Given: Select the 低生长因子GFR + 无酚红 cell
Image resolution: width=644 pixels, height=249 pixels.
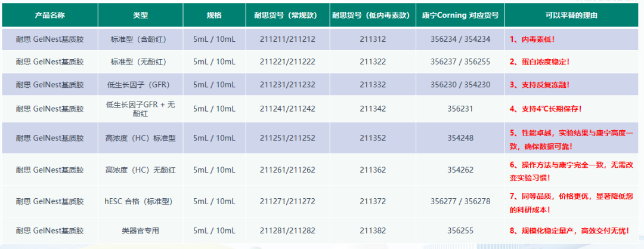Looking at the screenshot, I should [141, 109].
